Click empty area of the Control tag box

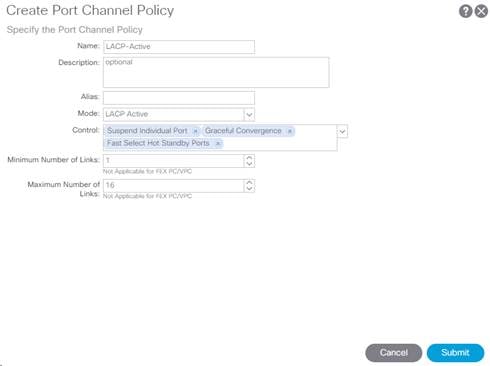(x=280, y=144)
